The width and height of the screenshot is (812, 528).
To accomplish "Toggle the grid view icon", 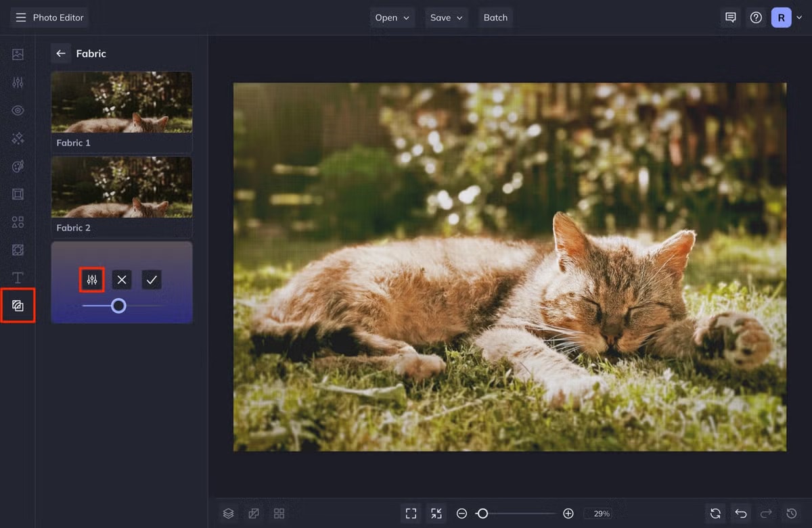I will [279, 514].
